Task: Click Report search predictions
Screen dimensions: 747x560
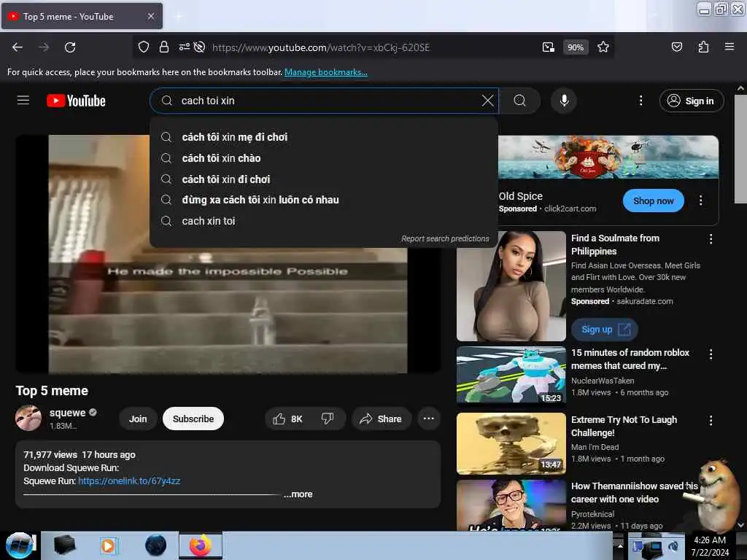Action: tap(445, 238)
